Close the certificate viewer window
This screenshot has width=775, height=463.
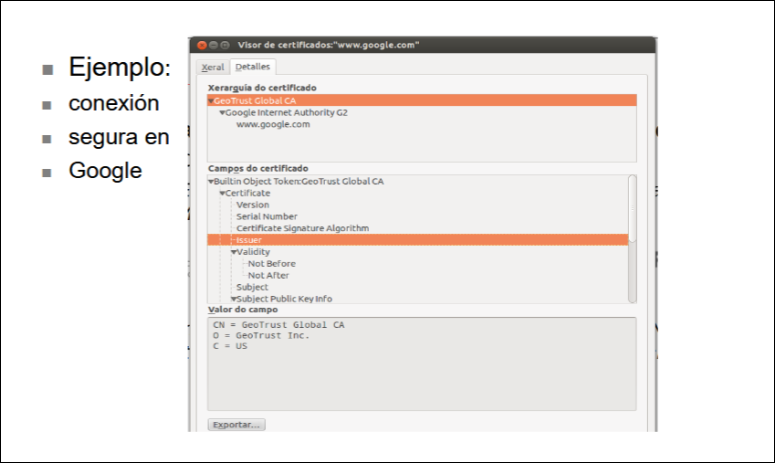click(201, 45)
